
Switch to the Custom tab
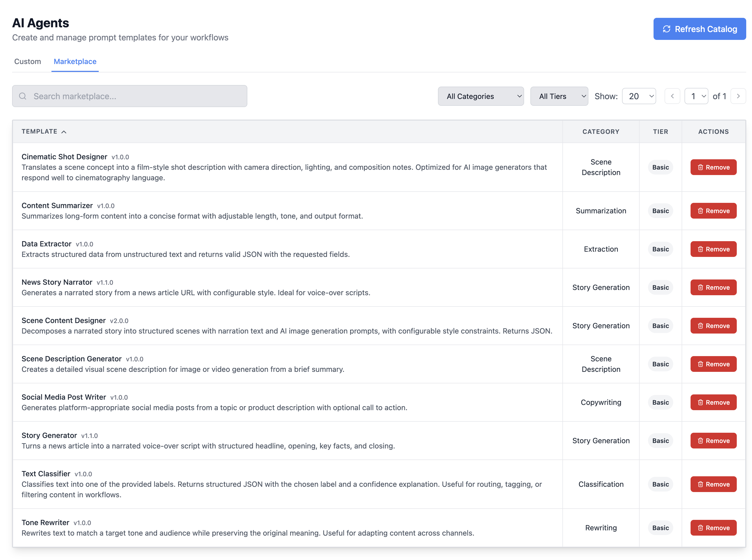[x=27, y=61]
